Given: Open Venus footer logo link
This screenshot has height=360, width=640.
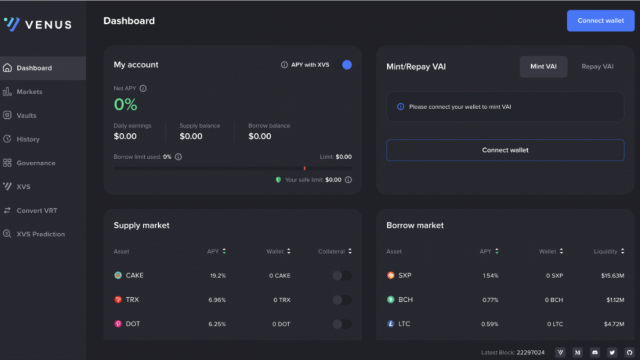Looking at the screenshot, I should (560, 352).
